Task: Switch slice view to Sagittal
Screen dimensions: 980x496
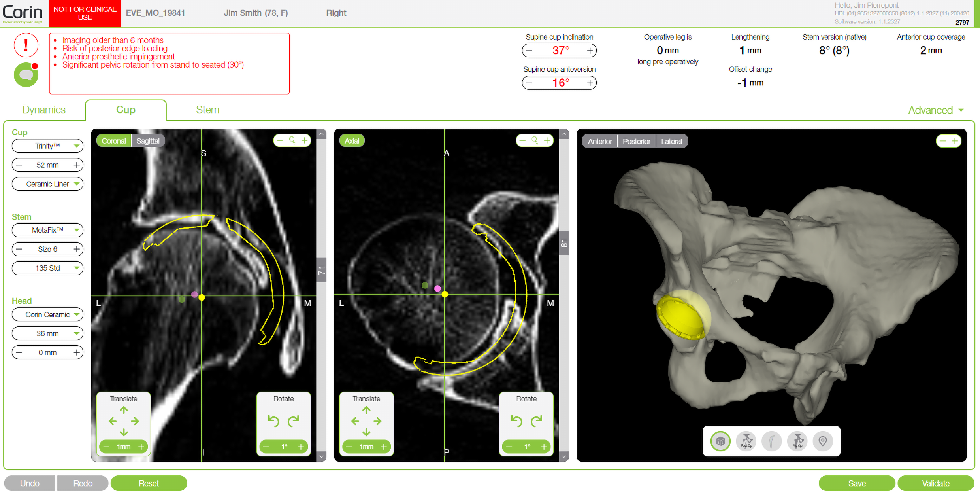Action: [x=148, y=141]
